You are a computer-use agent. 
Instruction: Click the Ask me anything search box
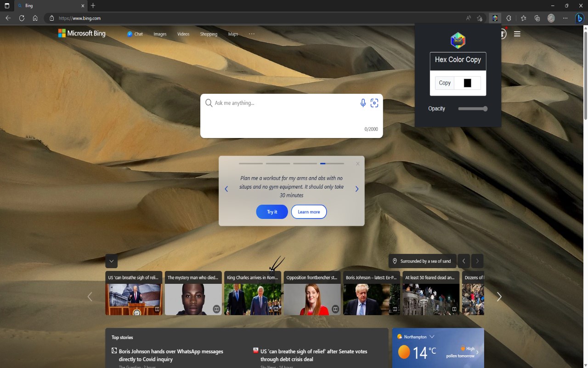[x=291, y=115]
